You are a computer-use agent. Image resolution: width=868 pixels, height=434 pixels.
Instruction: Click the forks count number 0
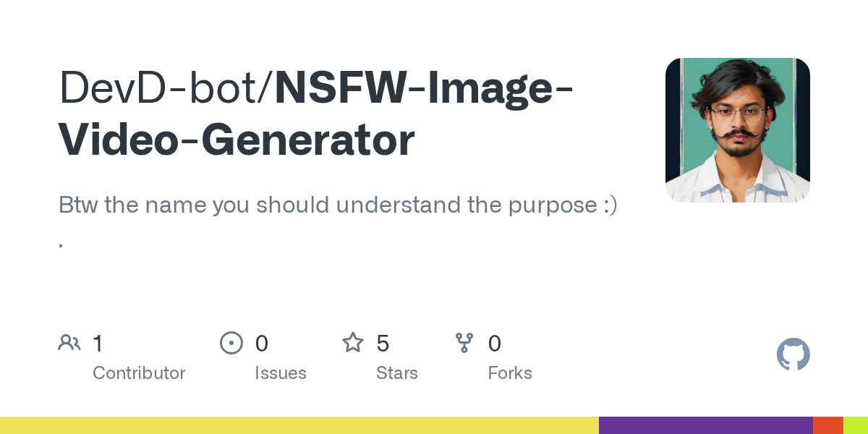pos(494,343)
